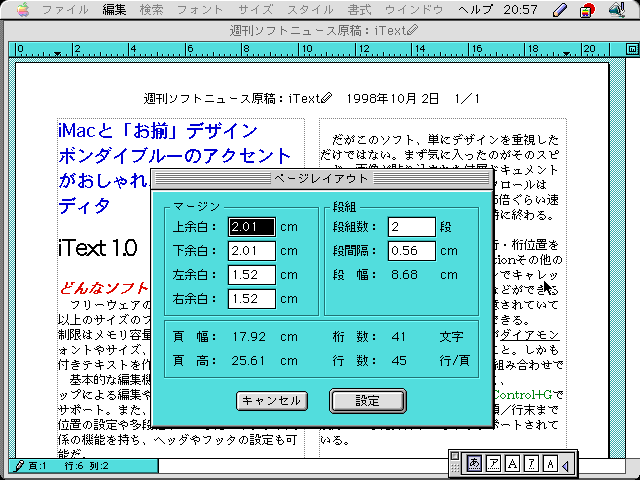The image size is (640, 480).
Task: Click the キャンセル button
Action: 272,401
